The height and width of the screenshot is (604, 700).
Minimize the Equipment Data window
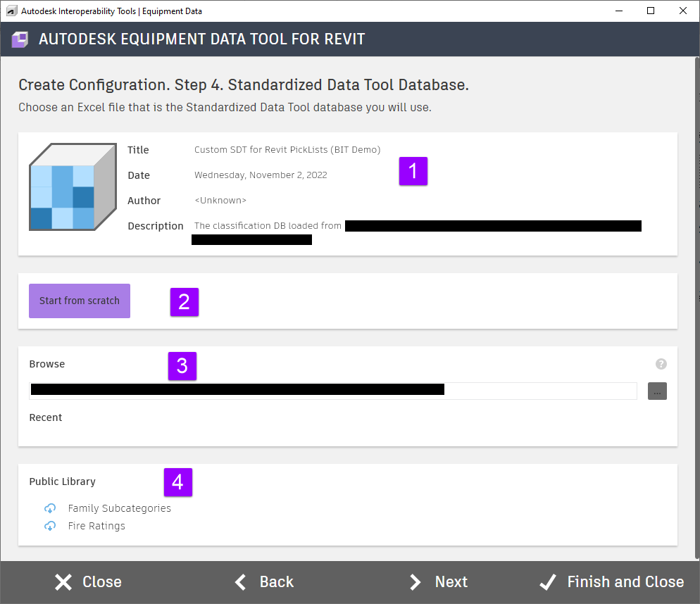(x=619, y=11)
